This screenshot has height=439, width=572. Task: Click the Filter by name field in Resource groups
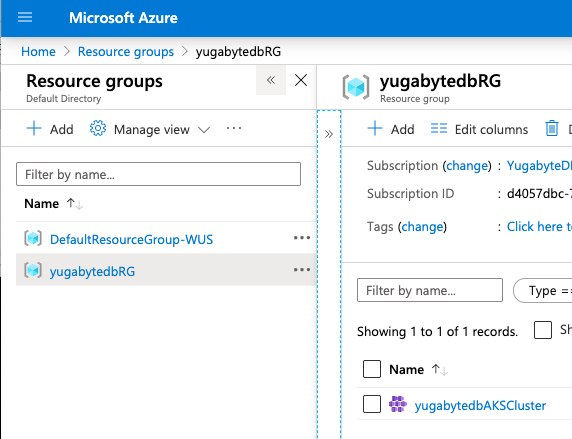pos(158,174)
